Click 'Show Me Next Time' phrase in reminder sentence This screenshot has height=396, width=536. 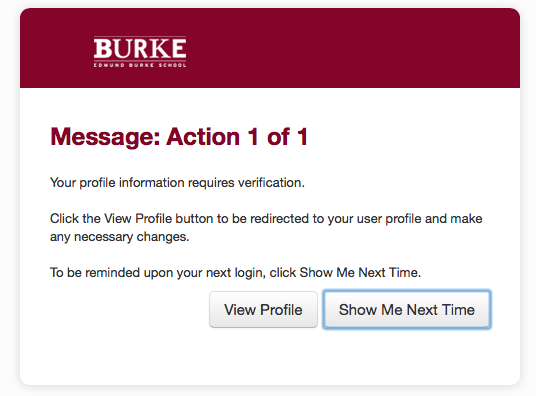pos(359,273)
